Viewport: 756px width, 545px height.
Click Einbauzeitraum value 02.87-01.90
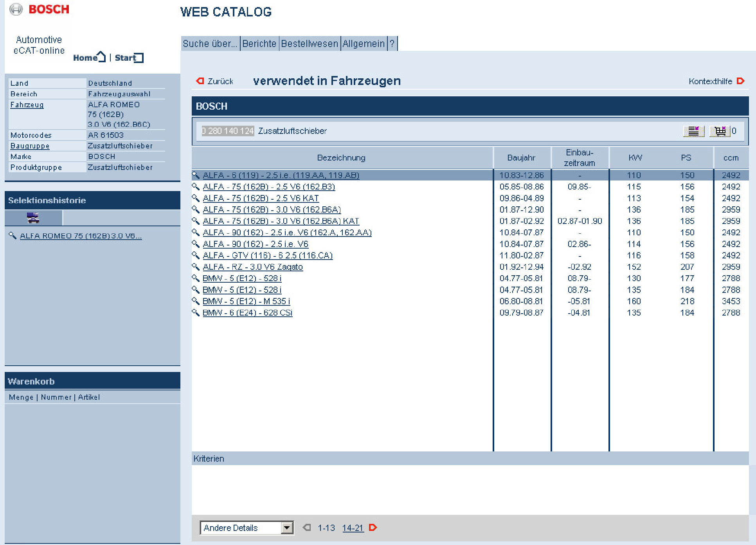pyautogui.click(x=580, y=221)
